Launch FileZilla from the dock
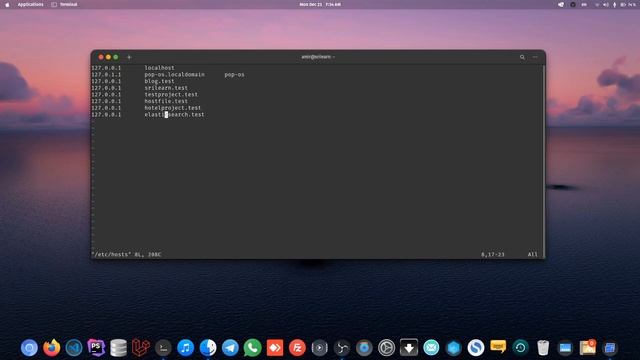This screenshot has width=640, height=360. 297,348
